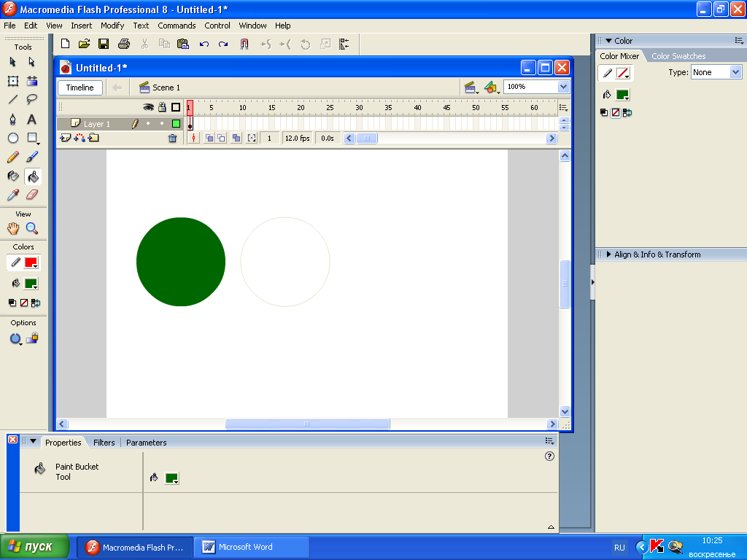Select the Selection arrow tool

click(x=13, y=62)
